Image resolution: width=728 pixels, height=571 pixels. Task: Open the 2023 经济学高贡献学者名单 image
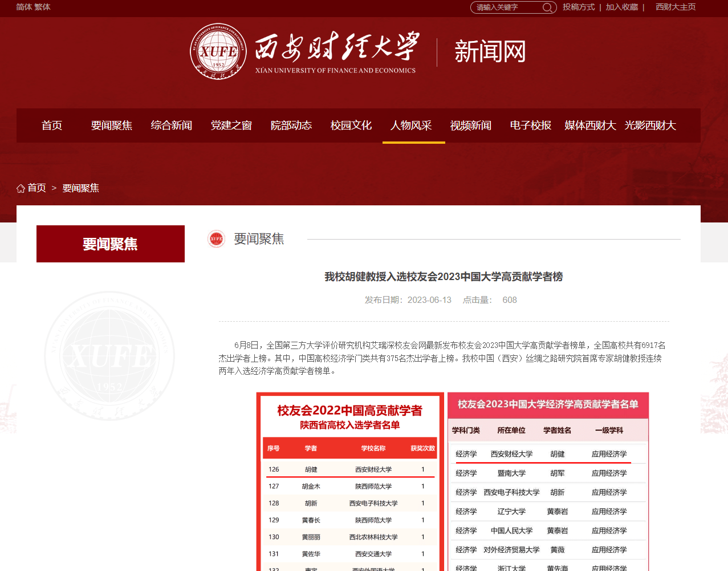click(548, 481)
